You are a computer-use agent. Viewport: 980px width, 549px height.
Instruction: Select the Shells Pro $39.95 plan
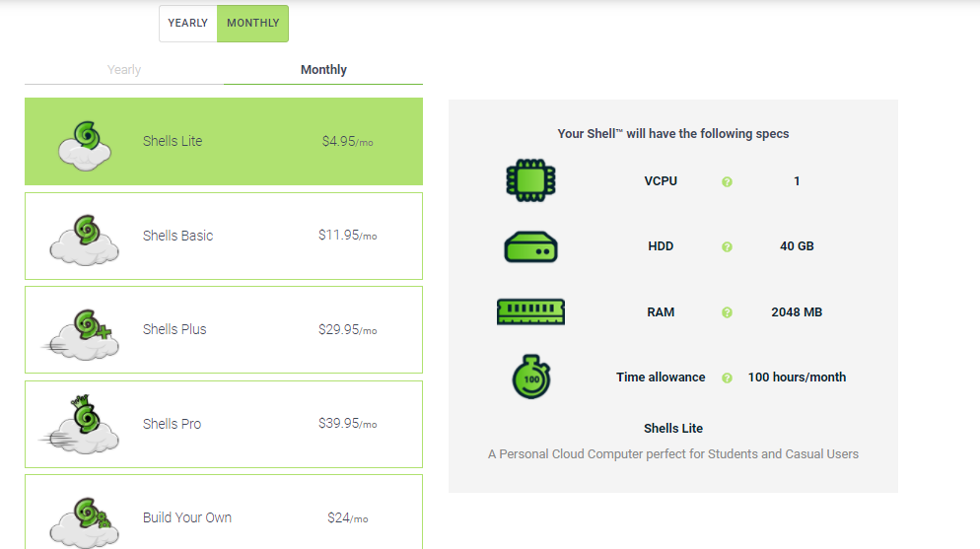coord(224,424)
